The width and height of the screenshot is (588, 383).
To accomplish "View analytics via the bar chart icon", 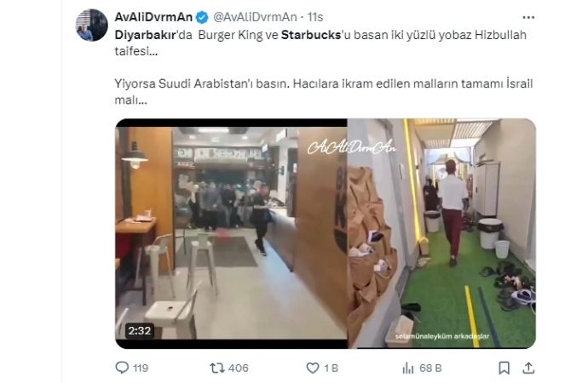I will click(407, 368).
